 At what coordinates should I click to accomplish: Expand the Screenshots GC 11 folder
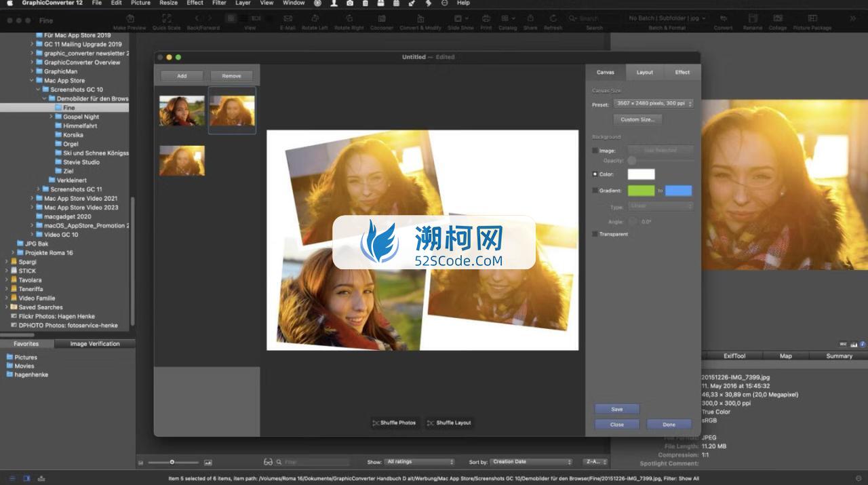pyautogui.click(x=38, y=189)
